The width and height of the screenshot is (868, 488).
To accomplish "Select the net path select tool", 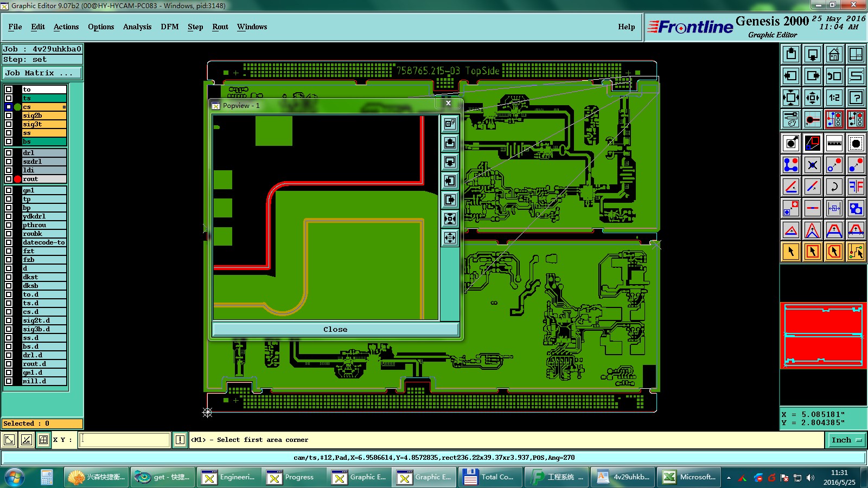I will click(856, 252).
